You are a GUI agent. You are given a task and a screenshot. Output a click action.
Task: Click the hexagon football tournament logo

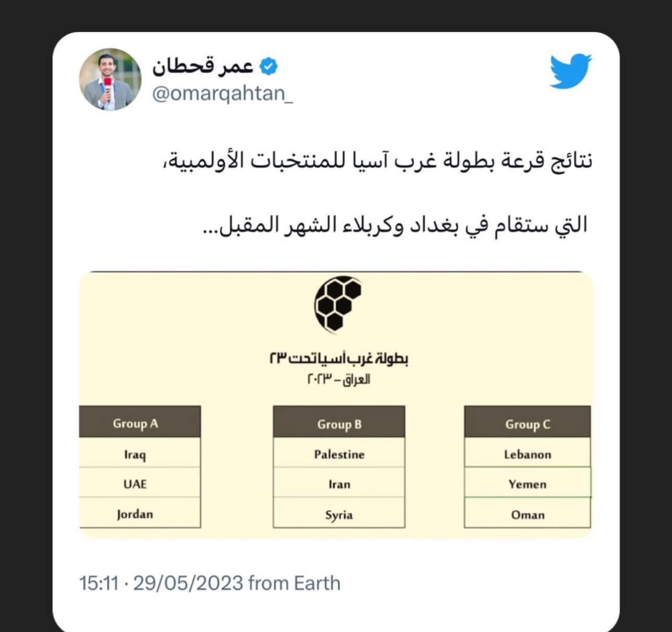tap(338, 305)
